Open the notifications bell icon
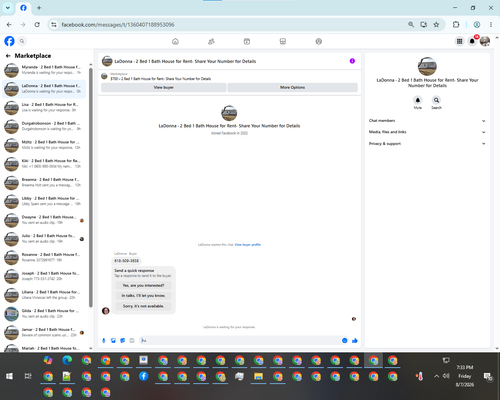This screenshot has height=400, width=500. tap(472, 41)
